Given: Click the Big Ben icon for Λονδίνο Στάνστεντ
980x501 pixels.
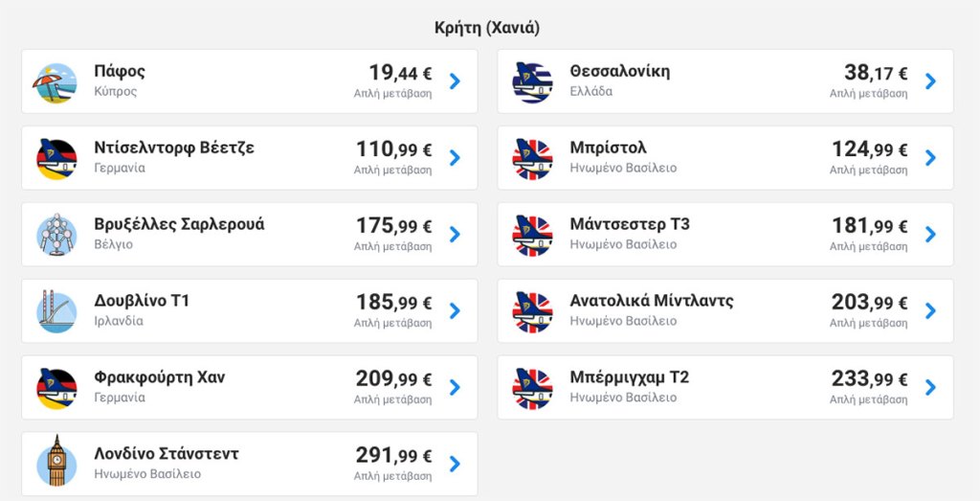Looking at the screenshot, I should tap(56, 461).
